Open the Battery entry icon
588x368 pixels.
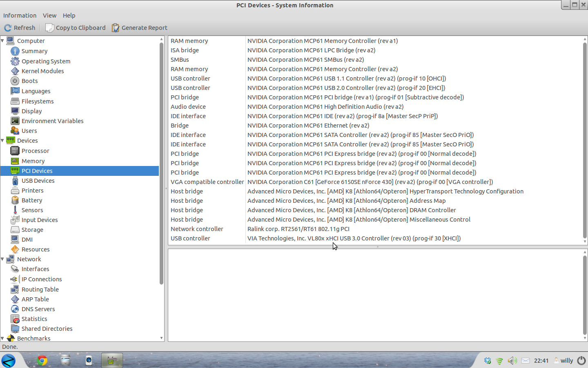click(15, 200)
